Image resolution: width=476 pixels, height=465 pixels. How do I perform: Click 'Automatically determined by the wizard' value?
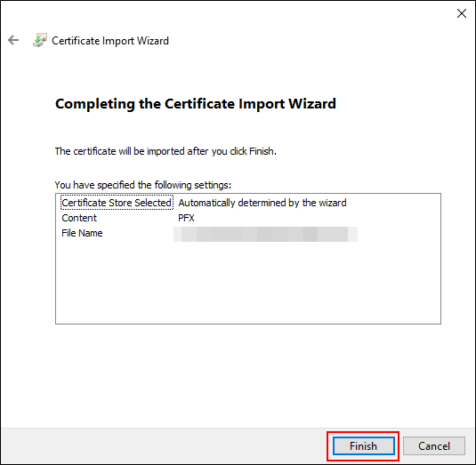tap(262, 203)
